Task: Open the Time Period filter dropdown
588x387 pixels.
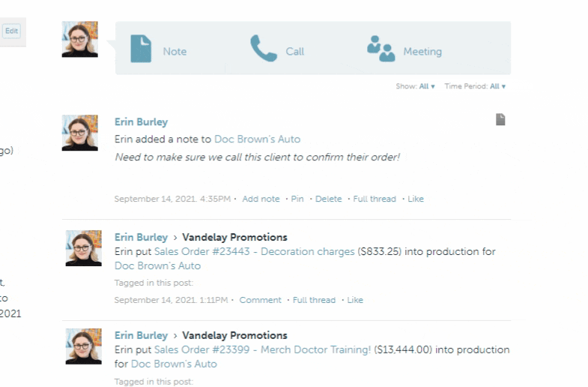Action: (497, 87)
